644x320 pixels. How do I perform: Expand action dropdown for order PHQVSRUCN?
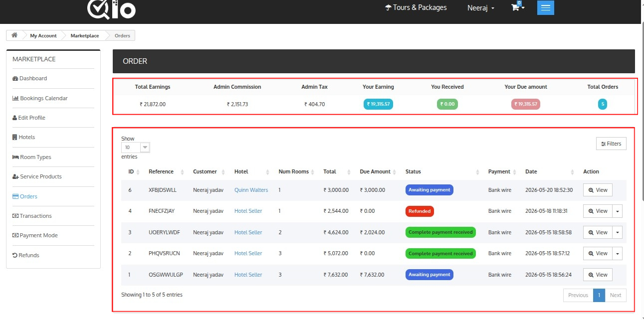618,254
